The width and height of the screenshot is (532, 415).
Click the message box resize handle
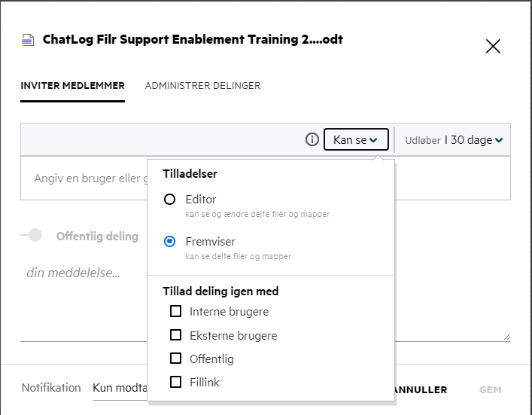(x=506, y=337)
